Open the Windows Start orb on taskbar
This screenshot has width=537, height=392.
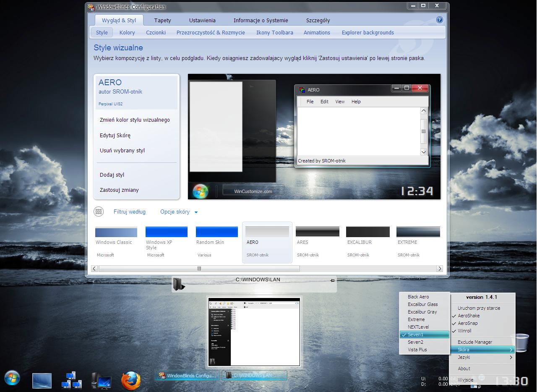coord(12,379)
